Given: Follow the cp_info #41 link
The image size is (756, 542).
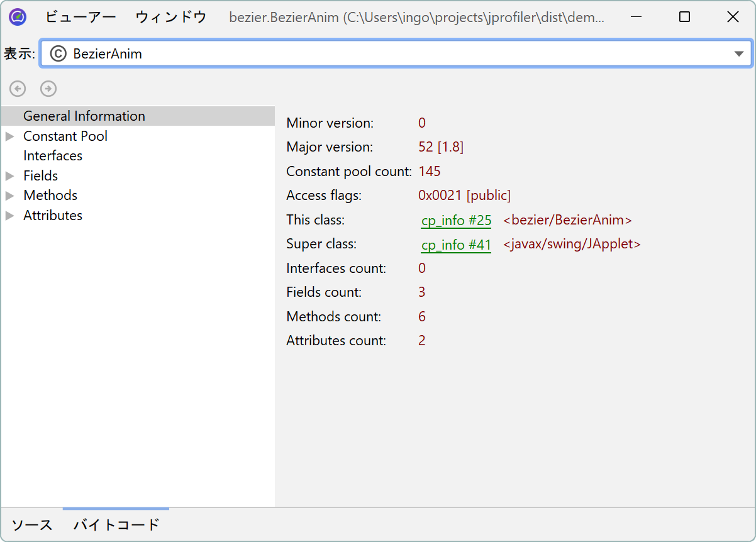Looking at the screenshot, I should click(x=456, y=245).
